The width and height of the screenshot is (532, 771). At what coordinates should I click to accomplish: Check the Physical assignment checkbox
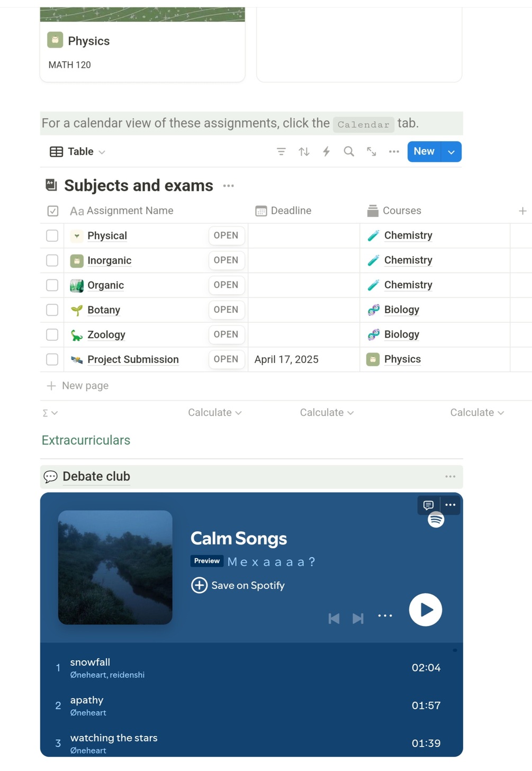pos(52,235)
